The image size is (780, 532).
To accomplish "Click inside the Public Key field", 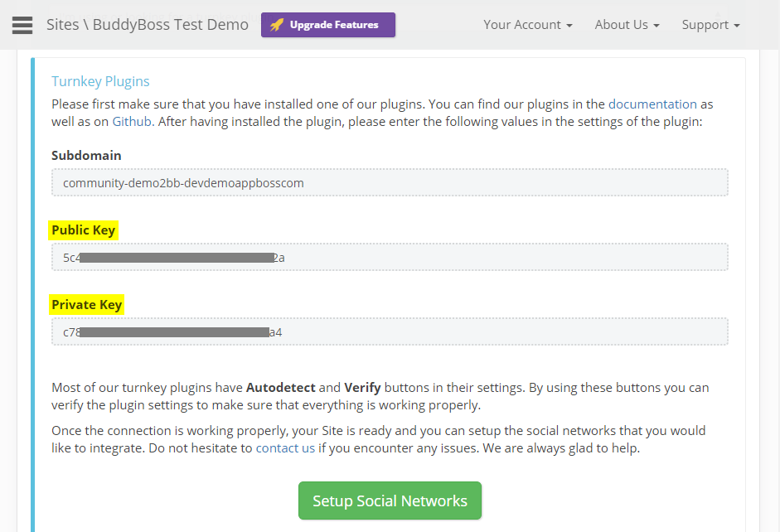I will click(x=390, y=257).
